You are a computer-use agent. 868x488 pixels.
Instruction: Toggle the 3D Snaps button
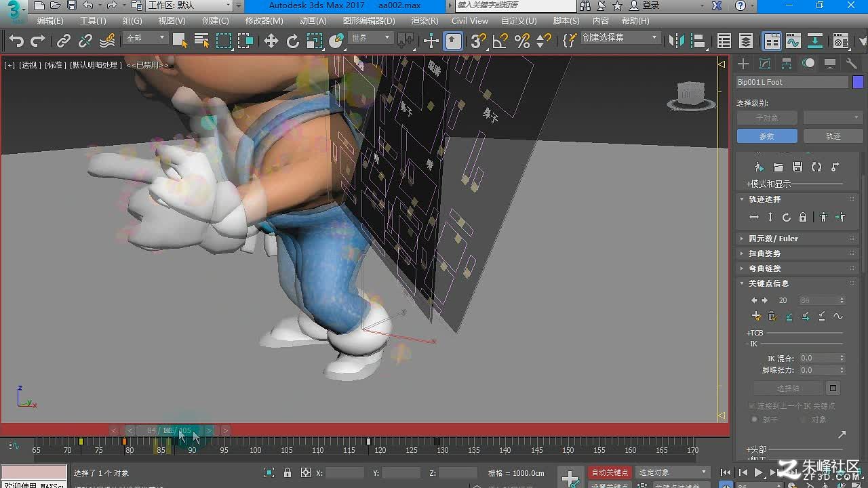tap(479, 41)
